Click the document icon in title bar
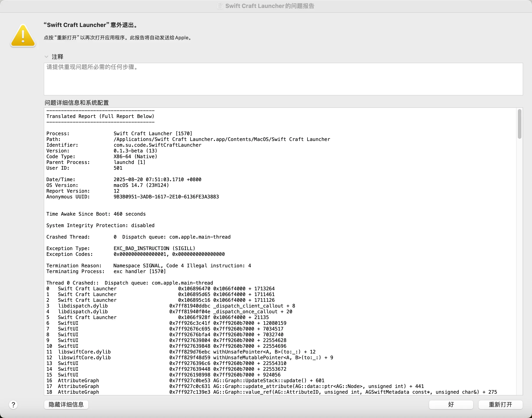 (220, 6)
